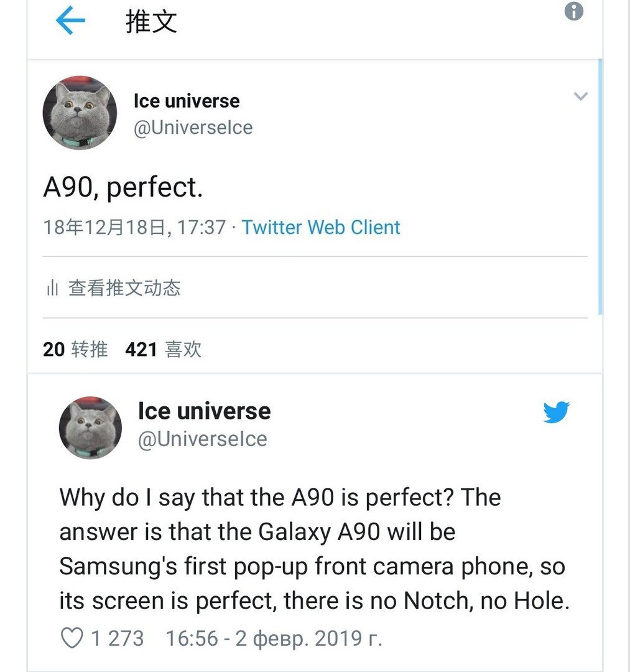Tap the blue back arrow
The image size is (630, 672).
(x=70, y=21)
